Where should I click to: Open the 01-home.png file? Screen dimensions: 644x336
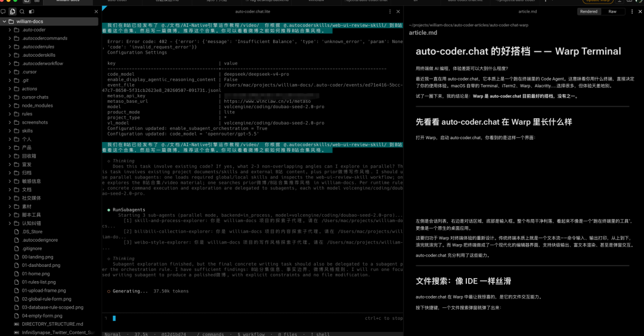tap(49, 274)
